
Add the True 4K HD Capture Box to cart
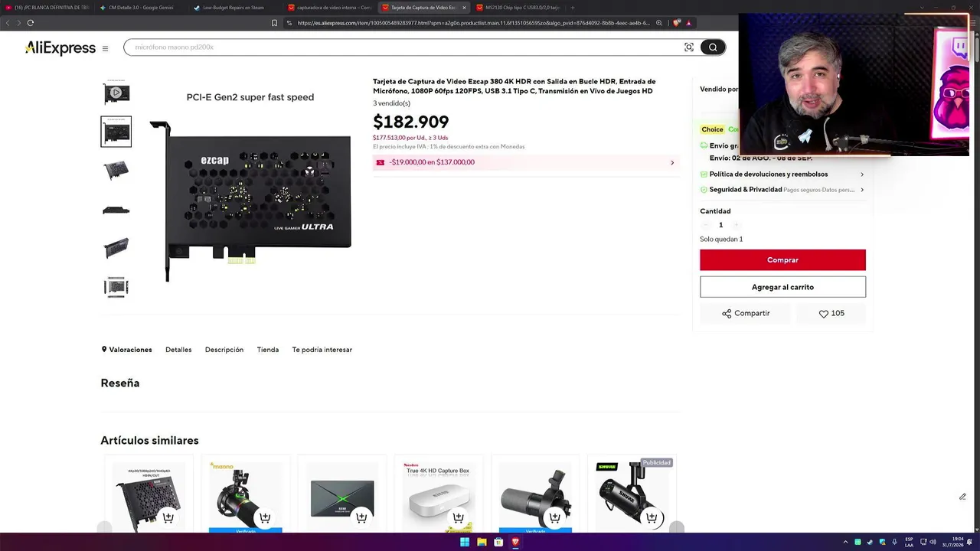[458, 517]
